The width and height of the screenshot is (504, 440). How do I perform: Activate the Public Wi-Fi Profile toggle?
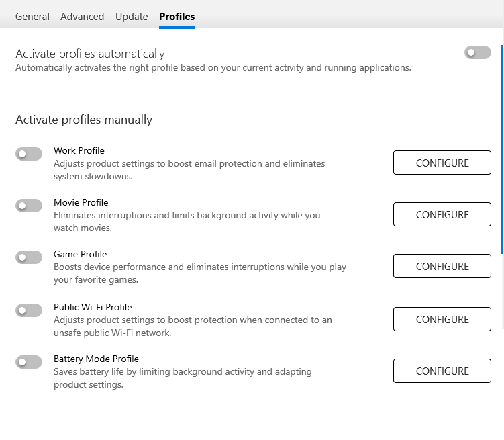pyautogui.click(x=29, y=311)
